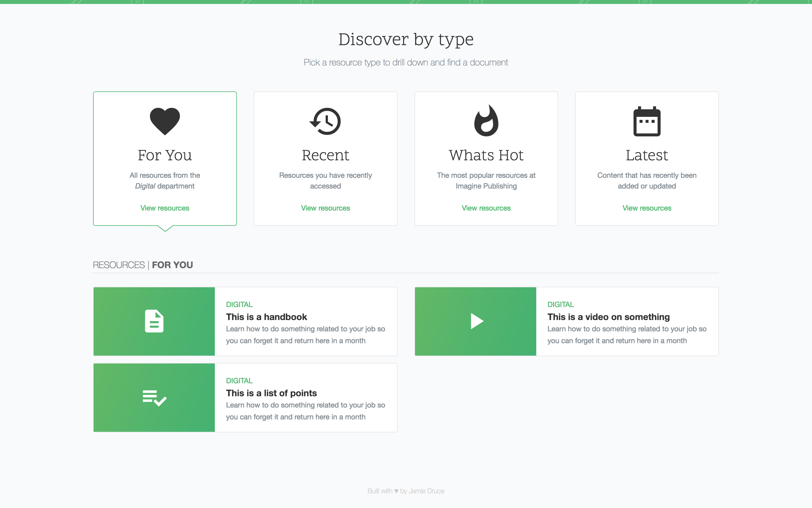
Task: Open View resources link under Recent
Action: (325, 208)
